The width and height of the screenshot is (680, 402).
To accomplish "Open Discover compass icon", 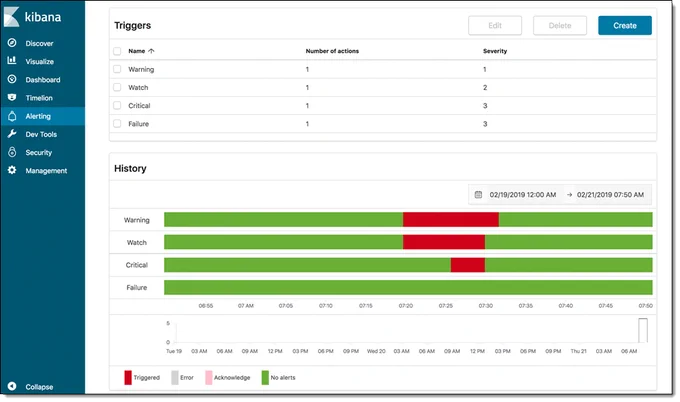I will pos(12,43).
